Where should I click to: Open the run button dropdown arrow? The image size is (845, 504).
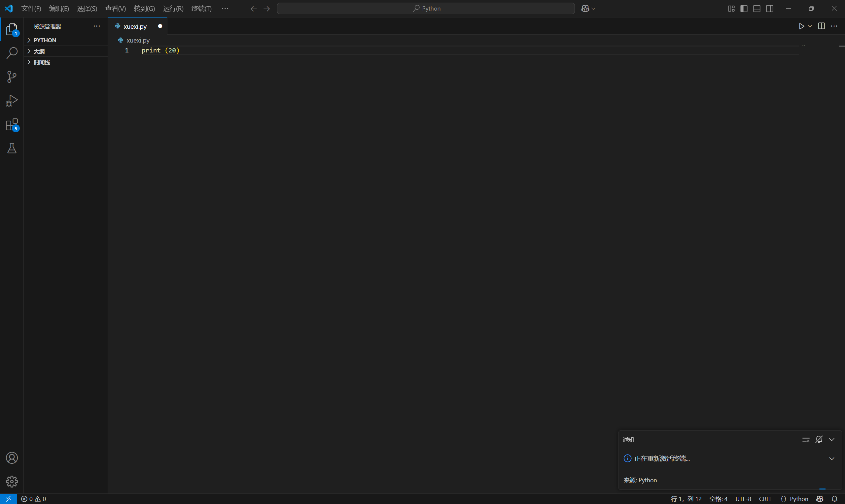pos(810,26)
